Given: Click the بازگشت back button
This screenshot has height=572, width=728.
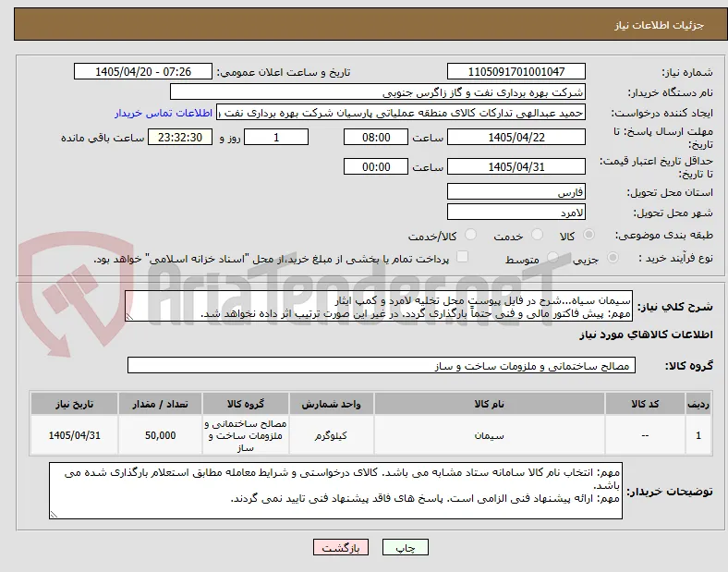Looking at the screenshot, I should click(x=341, y=547).
